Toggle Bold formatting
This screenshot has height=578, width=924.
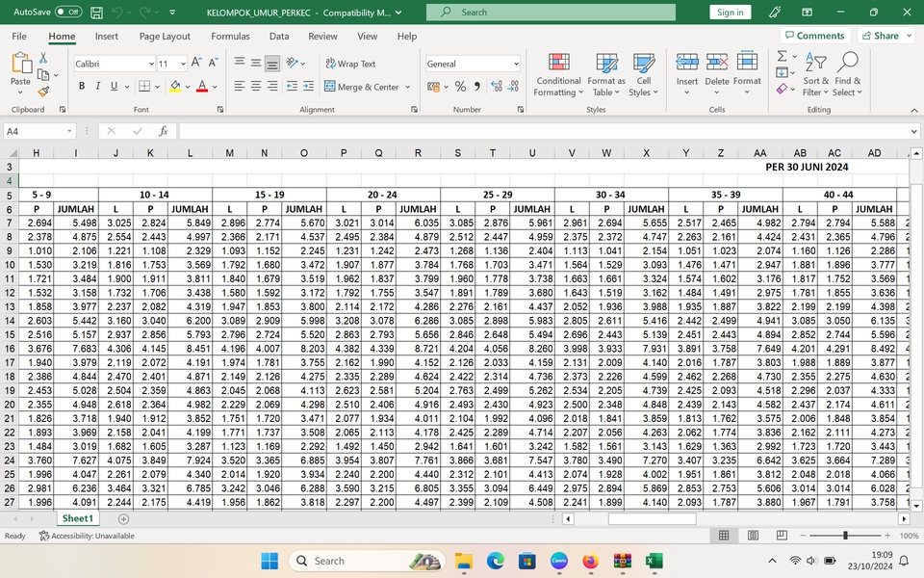pyautogui.click(x=81, y=86)
